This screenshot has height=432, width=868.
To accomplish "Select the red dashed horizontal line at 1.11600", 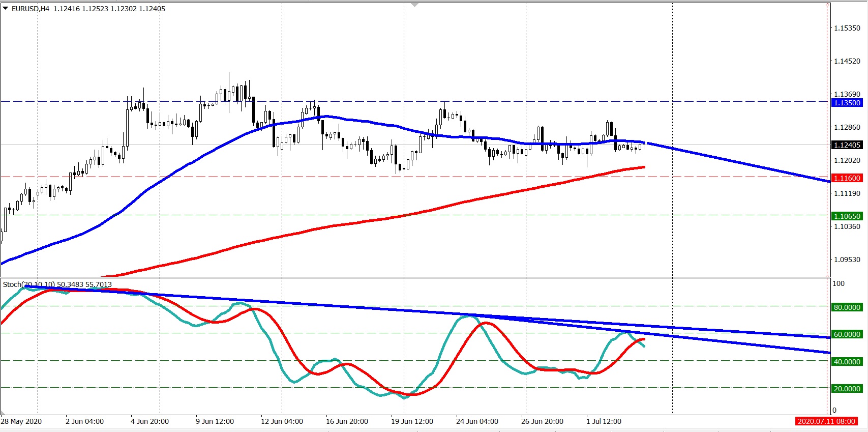I will coord(414,177).
